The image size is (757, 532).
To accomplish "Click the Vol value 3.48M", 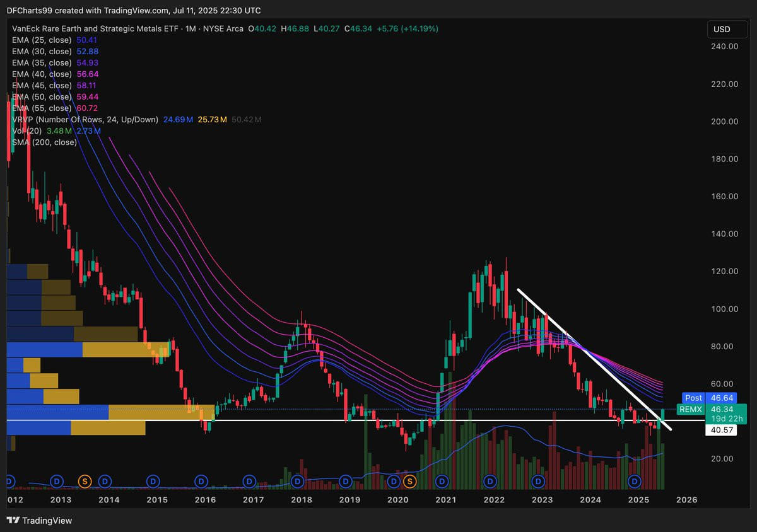I will [x=59, y=131].
